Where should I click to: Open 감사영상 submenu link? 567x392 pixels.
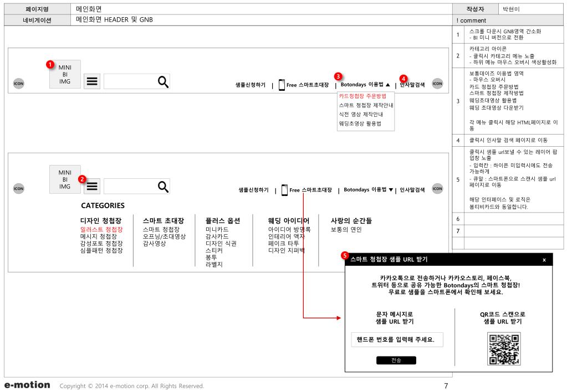(155, 243)
